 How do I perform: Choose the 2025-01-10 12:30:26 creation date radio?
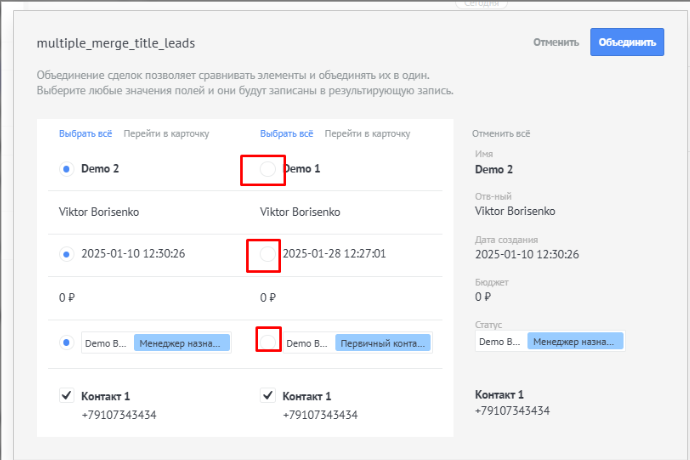point(67,254)
